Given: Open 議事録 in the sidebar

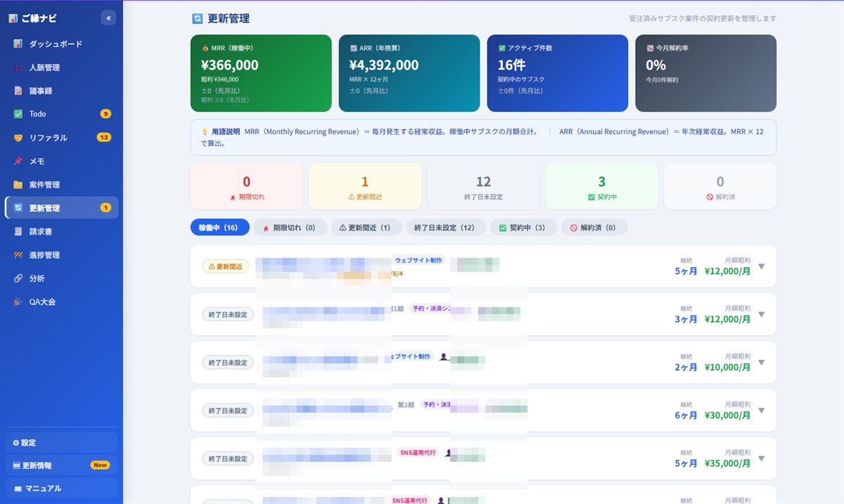Looking at the screenshot, I should pos(61,91).
